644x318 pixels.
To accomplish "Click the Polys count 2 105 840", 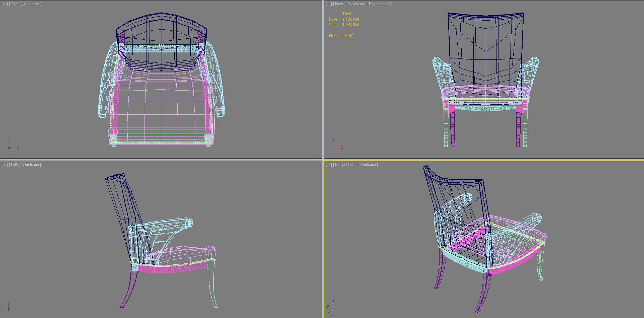I will tap(351, 19).
